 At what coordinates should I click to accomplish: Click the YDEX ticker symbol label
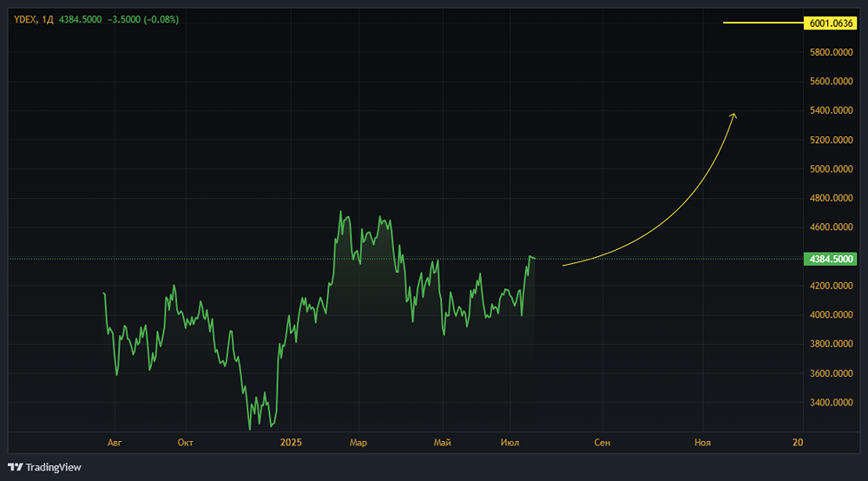[x=25, y=19]
